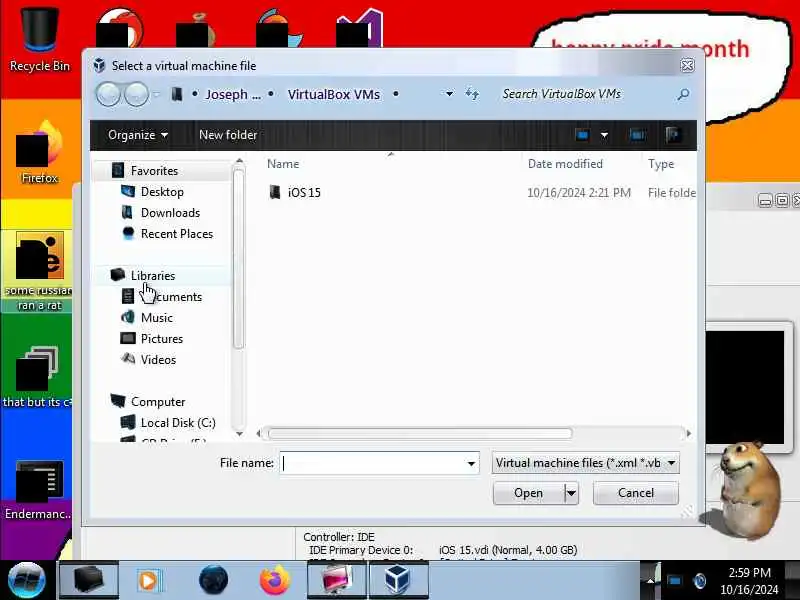Click the Joseph breadcrumb in address bar
This screenshot has height=600, width=800.
pos(233,94)
